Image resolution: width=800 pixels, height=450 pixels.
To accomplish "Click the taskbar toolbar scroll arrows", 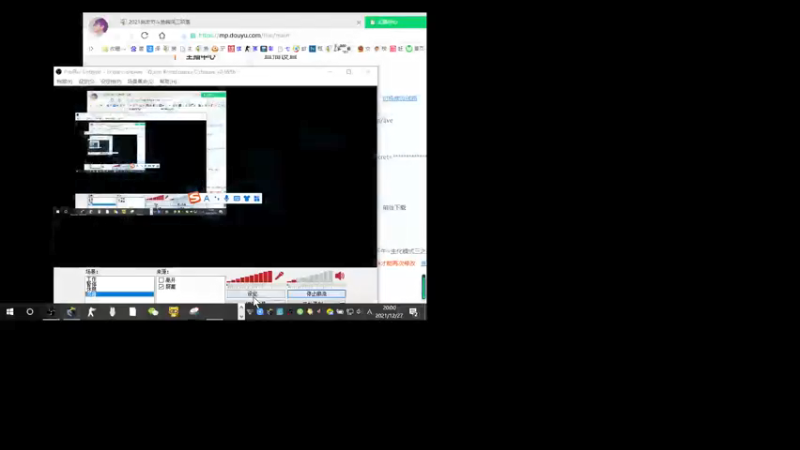I will click(x=241, y=312).
